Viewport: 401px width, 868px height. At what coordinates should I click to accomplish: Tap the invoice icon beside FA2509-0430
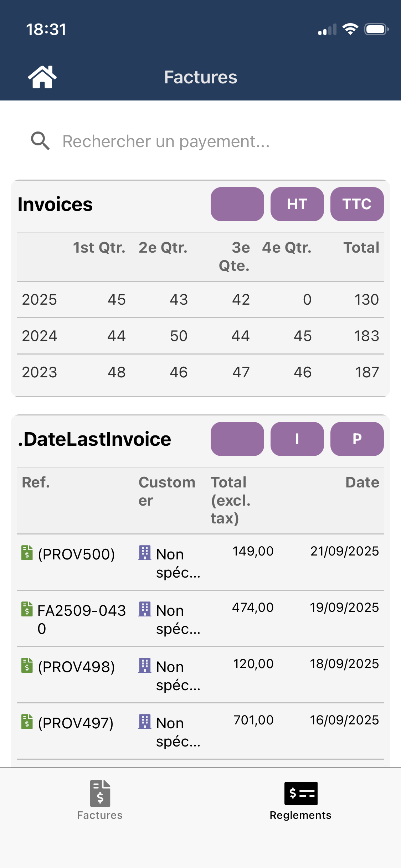[27, 609]
